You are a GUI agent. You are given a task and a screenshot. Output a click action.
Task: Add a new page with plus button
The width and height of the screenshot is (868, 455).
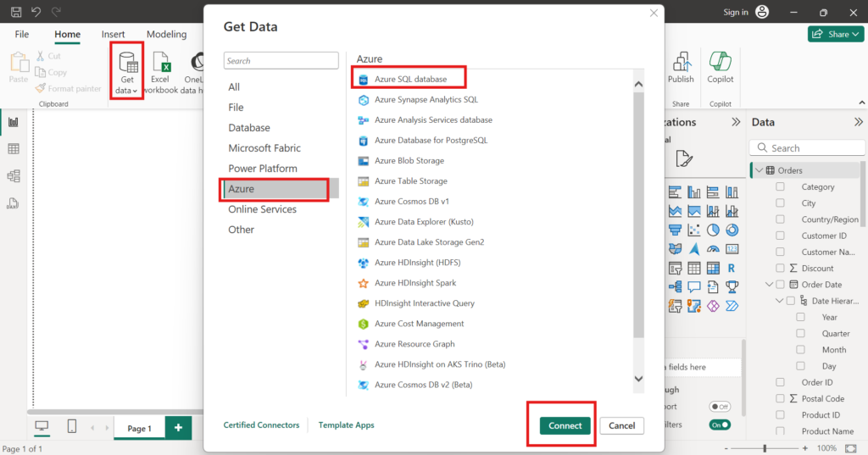pos(178,428)
